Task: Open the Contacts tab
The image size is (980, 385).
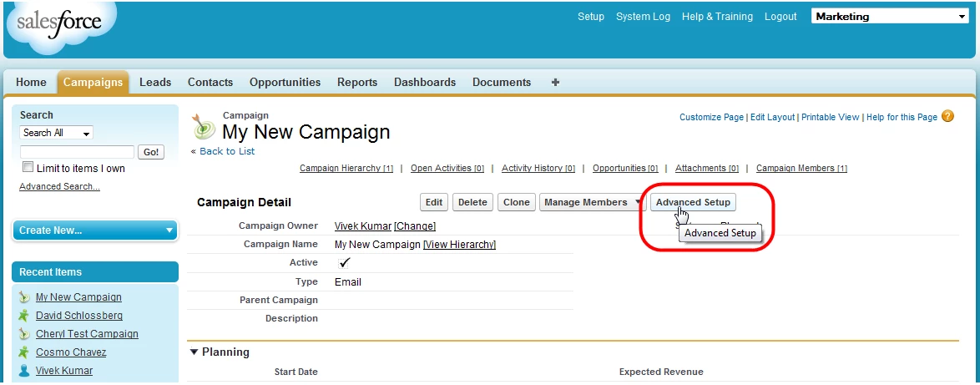Action: point(210,82)
